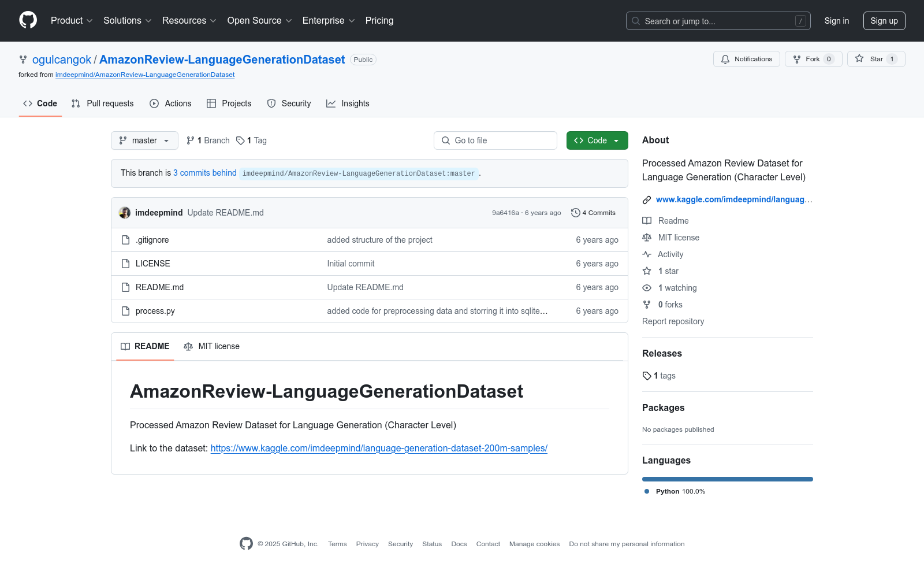Switch to Pull requests tab
Image resolution: width=924 pixels, height=578 pixels.
click(x=103, y=103)
